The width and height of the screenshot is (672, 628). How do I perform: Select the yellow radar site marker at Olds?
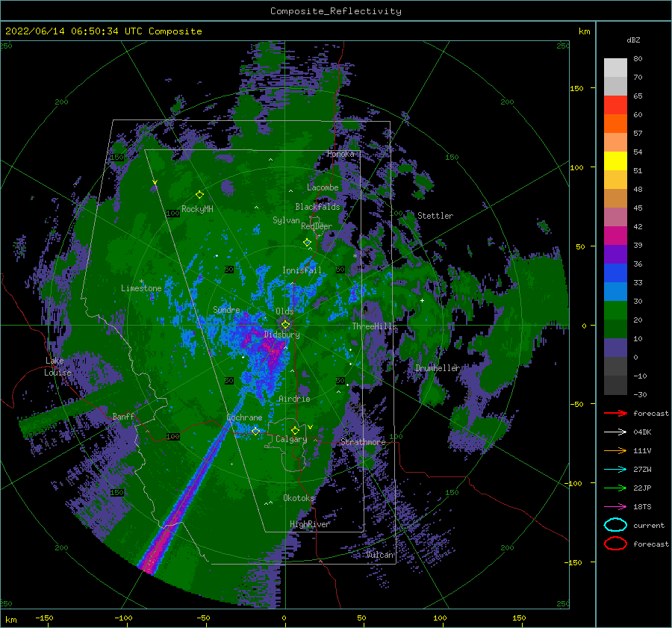coord(285,325)
